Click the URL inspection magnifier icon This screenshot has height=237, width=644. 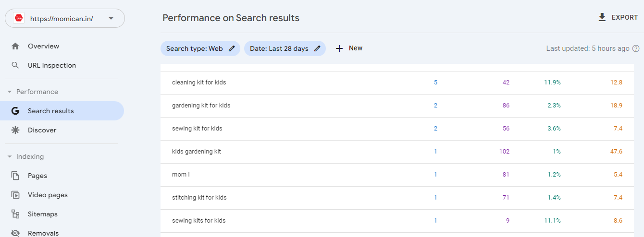tap(15, 65)
